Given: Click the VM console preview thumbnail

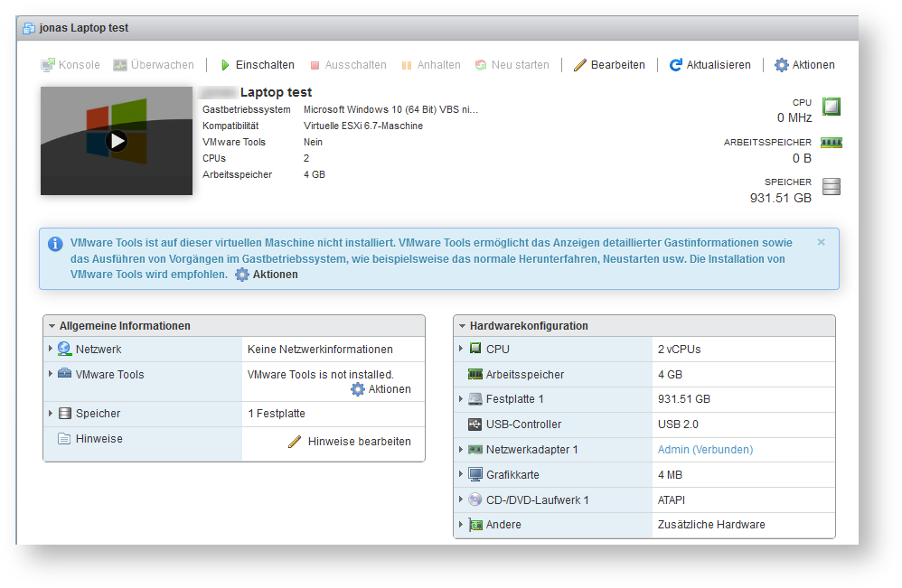Looking at the screenshot, I should 117,141.
